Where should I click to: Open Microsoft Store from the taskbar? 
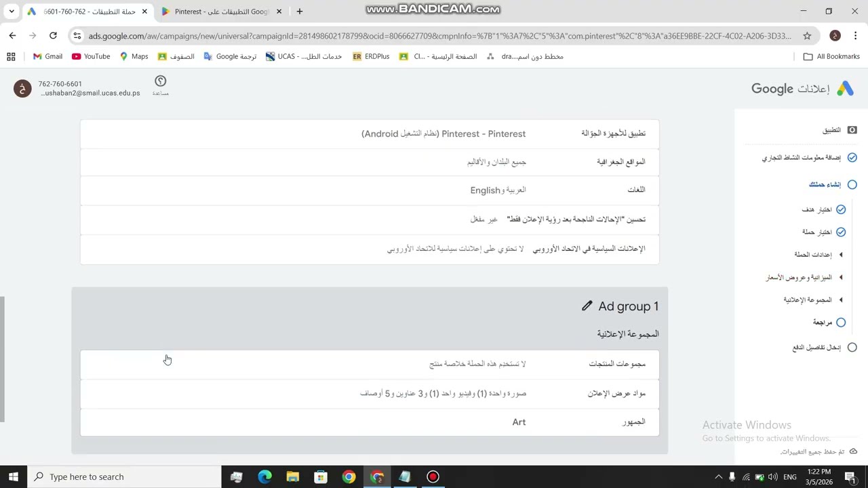click(x=321, y=477)
